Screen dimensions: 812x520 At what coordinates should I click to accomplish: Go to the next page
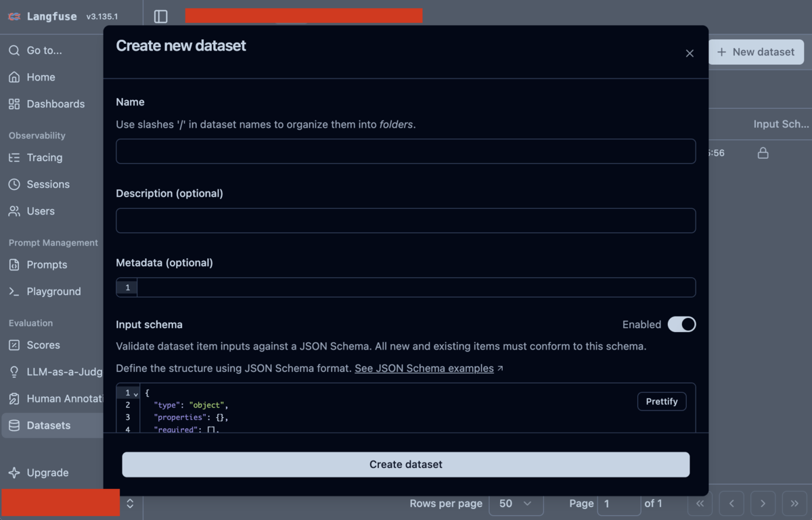tap(763, 503)
